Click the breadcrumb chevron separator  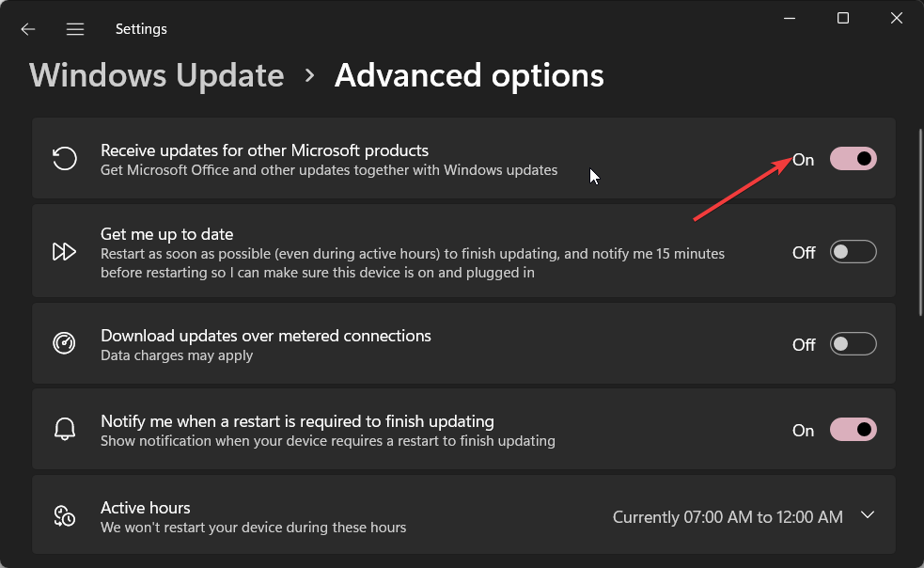309,75
